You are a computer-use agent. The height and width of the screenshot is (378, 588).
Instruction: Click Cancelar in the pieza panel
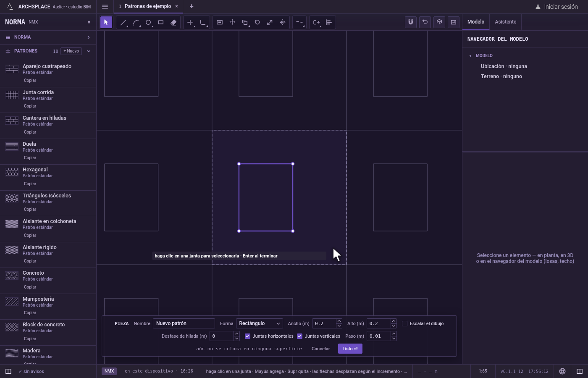pos(320,349)
